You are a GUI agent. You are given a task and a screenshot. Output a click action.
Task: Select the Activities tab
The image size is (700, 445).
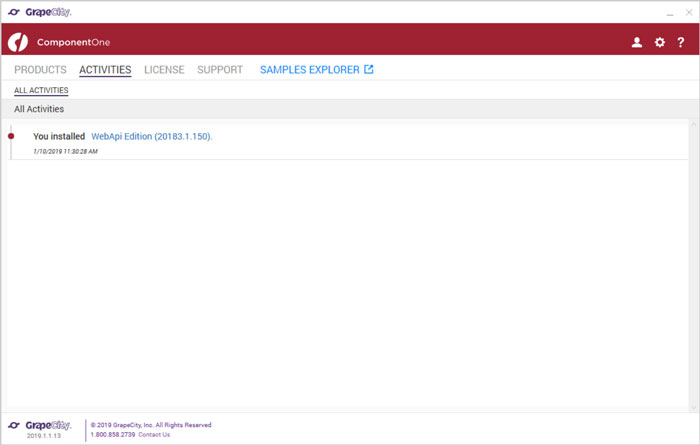(x=105, y=70)
